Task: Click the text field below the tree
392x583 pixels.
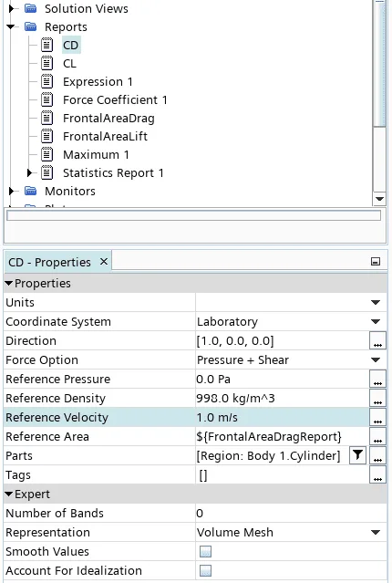Action: [193, 215]
